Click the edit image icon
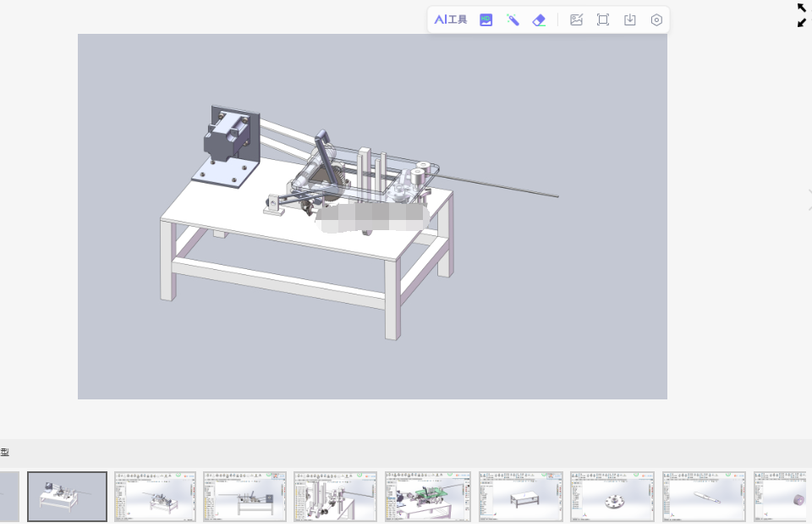The image size is (812, 528). 576,19
